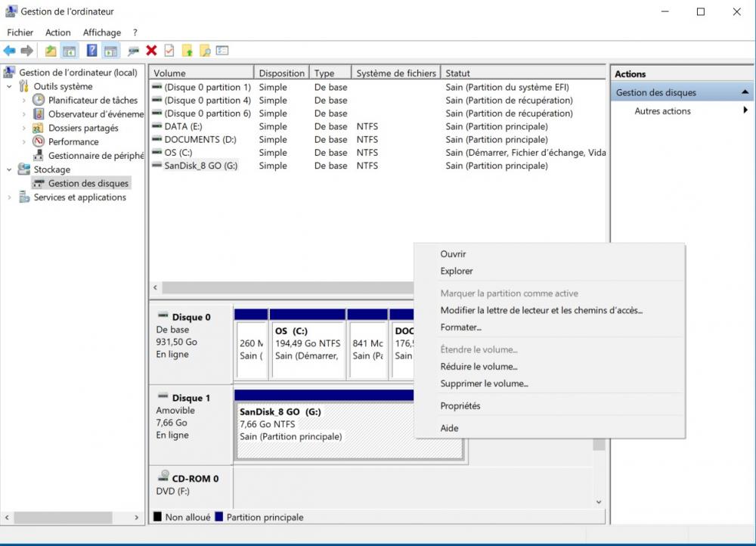Select Gestionnaire de périphériques in tree
The height and width of the screenshot is (546, 756).
pyautogui.click(x=95, y=155)
